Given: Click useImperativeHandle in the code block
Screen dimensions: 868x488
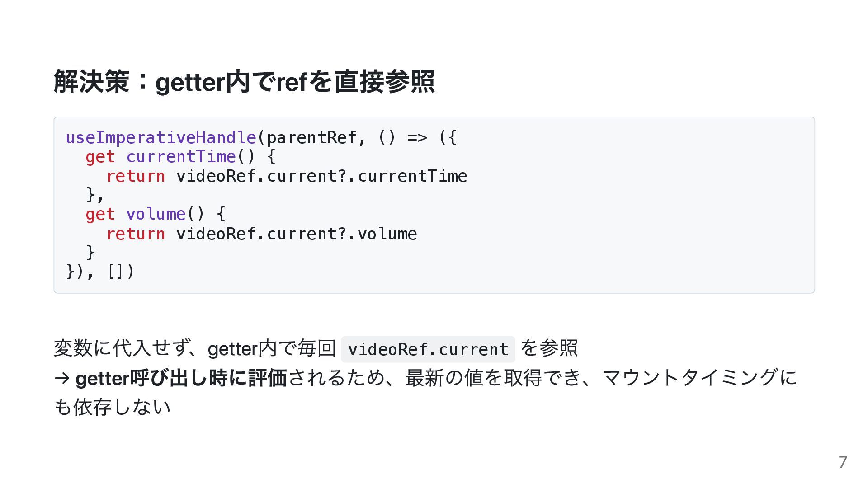Looking at the screenshot, I should [161, 137].
